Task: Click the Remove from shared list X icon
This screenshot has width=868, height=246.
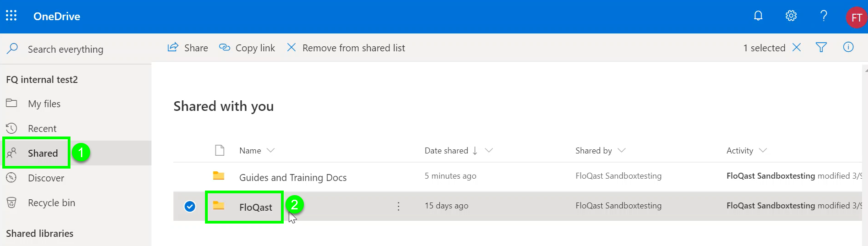Action: (x=291, y=47)
